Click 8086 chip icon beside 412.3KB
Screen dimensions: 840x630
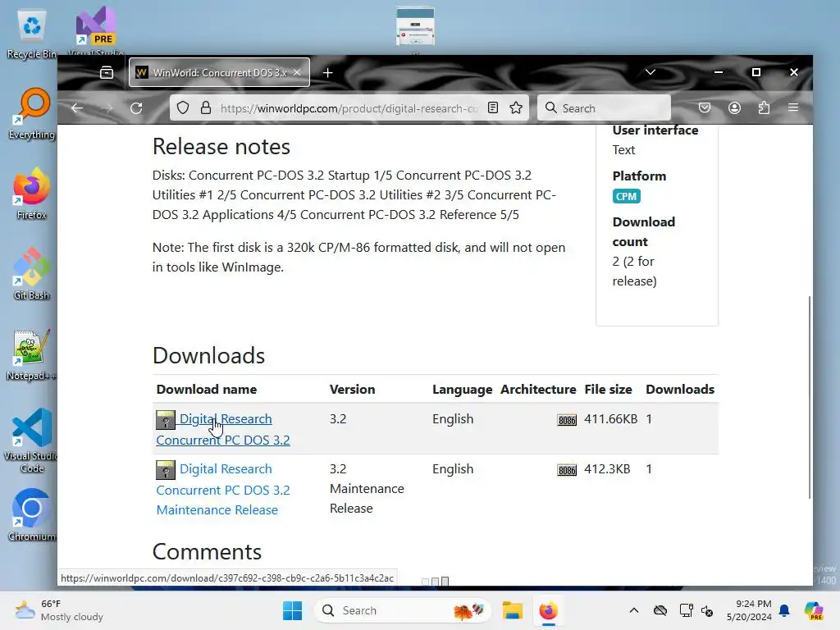point(567,470)
